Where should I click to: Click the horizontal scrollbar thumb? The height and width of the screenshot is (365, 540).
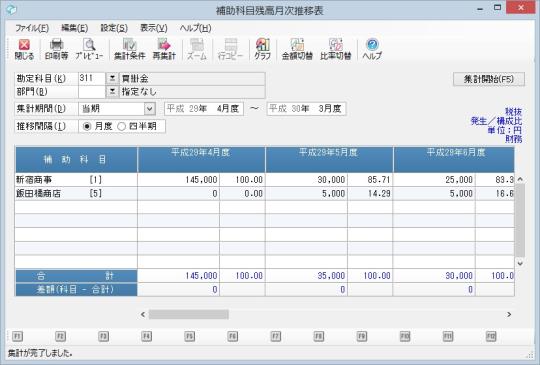[189, 314]
